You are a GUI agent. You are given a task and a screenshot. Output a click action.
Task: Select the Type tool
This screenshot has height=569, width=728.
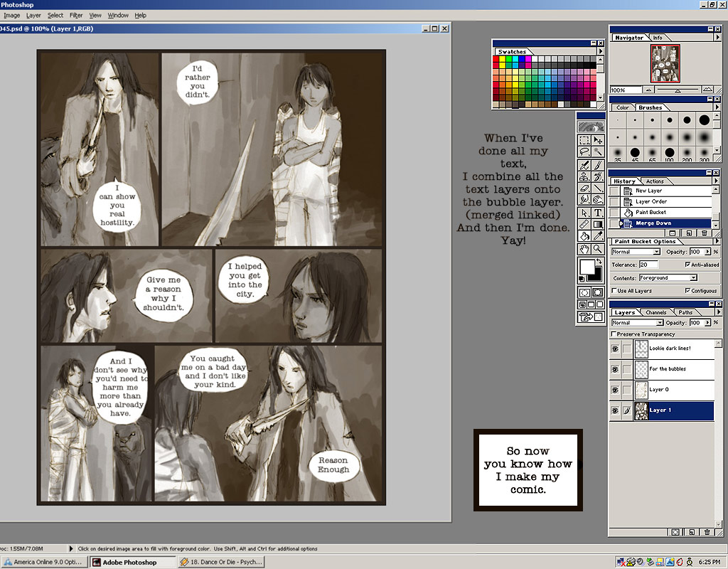[x=598, y=213]
